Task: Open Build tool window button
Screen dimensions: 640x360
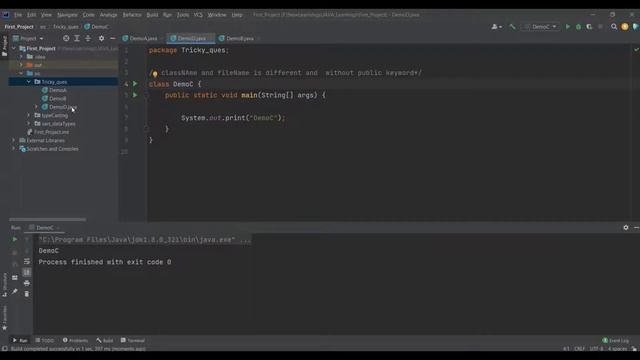Action: [x=105, y=340]
